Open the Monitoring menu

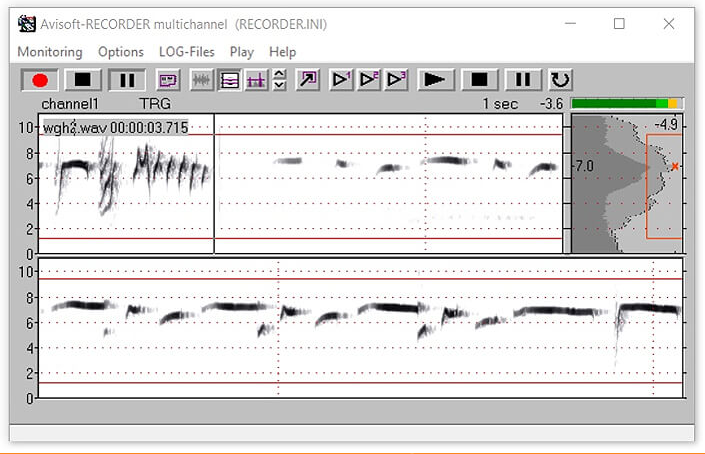point(50,51)
